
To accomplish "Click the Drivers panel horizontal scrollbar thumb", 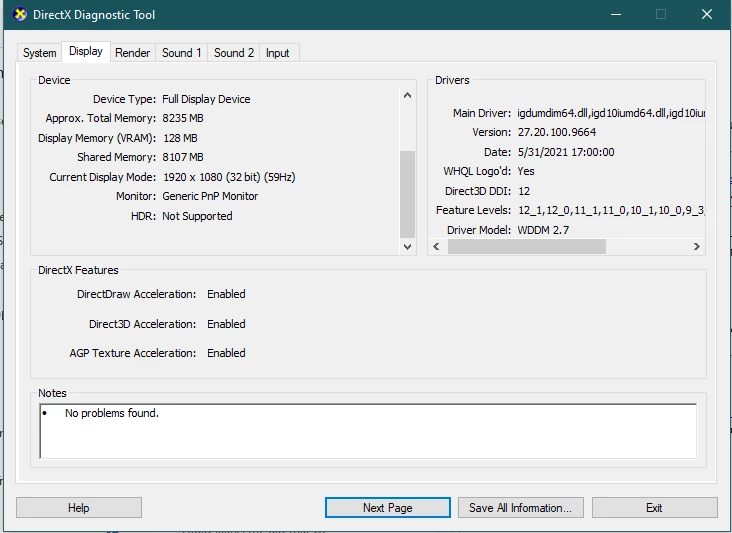I will [x=527, y=246].
